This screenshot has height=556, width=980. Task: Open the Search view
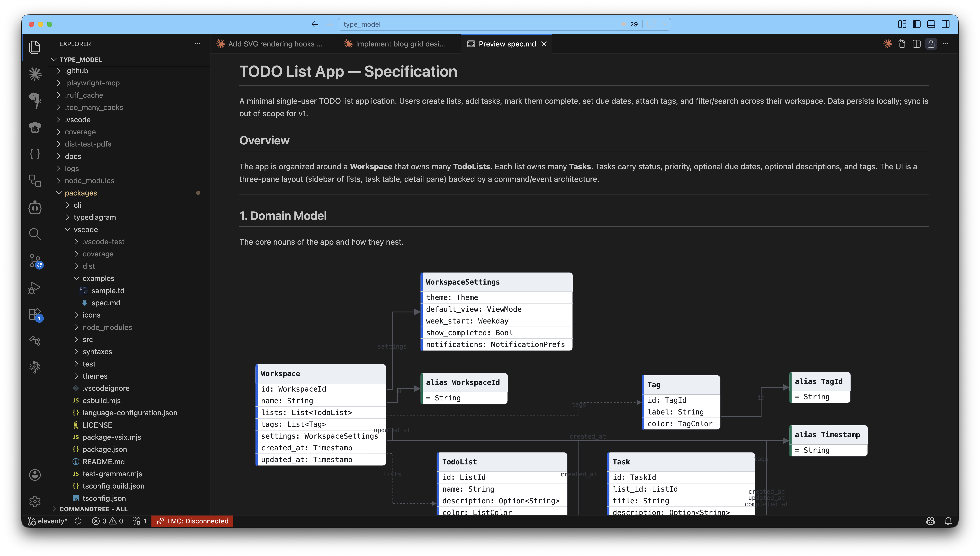(35, 234)
